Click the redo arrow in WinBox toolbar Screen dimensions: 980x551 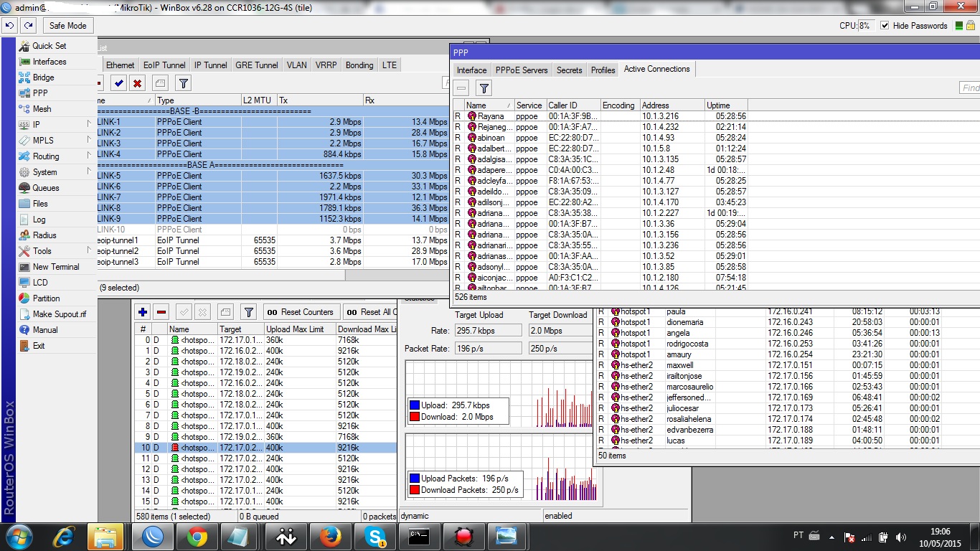pos(28,25)
